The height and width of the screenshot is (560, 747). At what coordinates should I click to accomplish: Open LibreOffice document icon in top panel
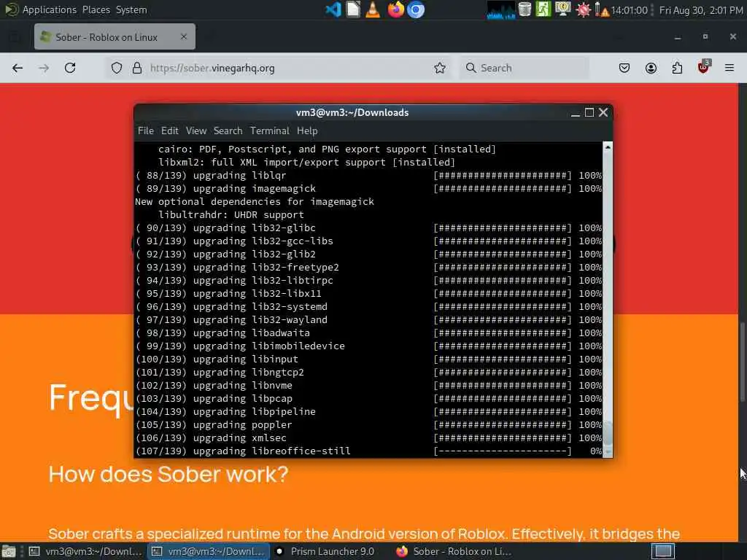point(353,9)
